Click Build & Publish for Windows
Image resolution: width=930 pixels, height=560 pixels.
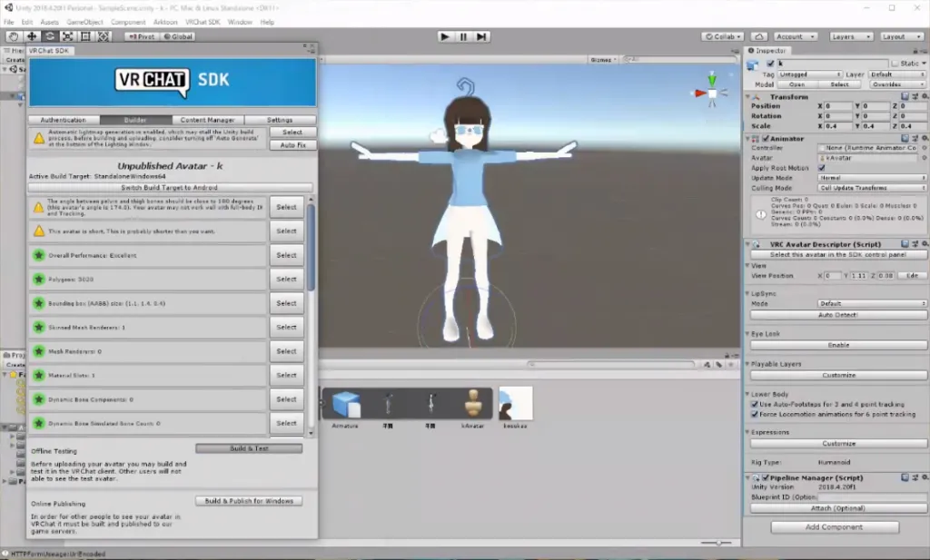pyautogui.click(x=249, y=501)
